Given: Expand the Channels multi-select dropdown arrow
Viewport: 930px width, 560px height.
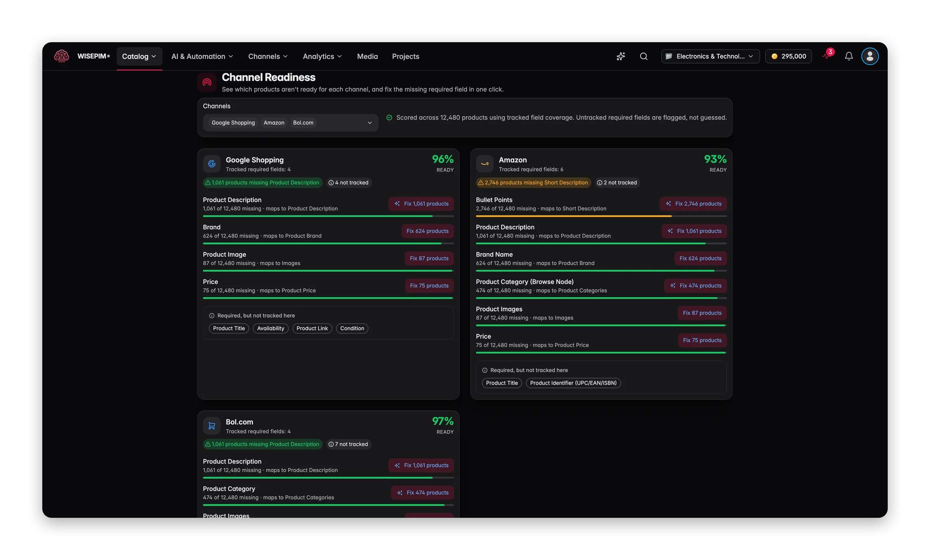Looking at the screenshot, I should click(370, 122).
